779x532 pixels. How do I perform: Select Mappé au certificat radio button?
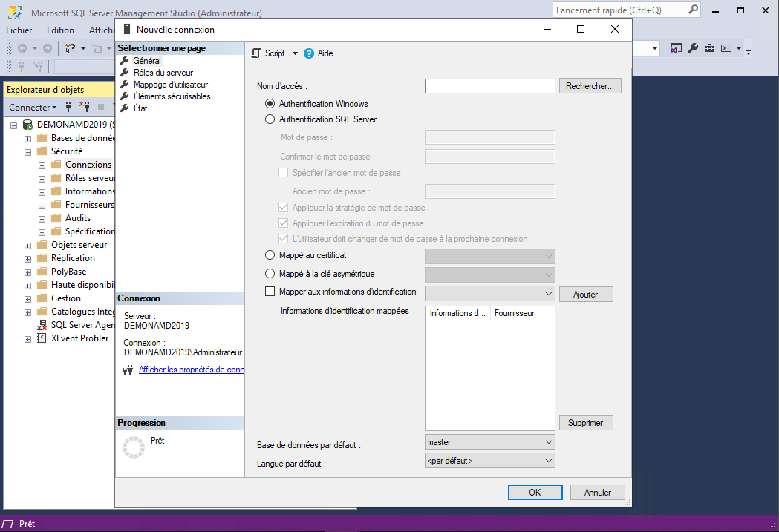click(270, 255)
